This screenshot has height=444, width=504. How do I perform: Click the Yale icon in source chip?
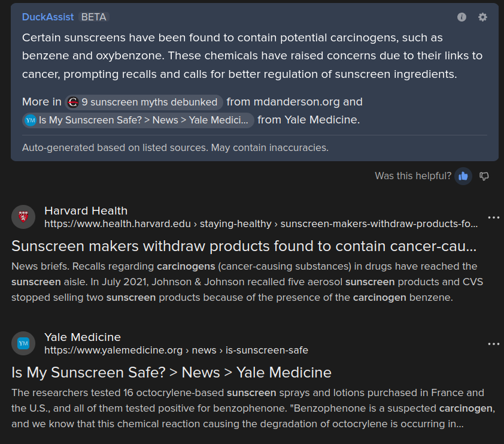tap(31, 120)
